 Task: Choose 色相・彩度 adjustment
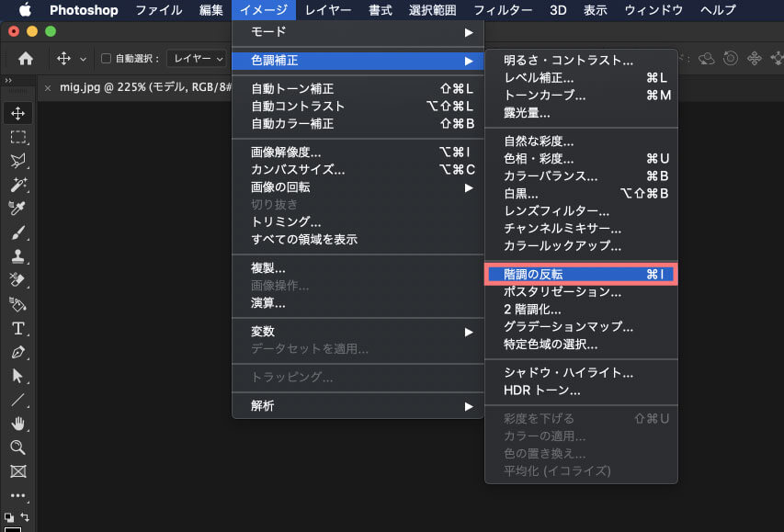(581, 159)
